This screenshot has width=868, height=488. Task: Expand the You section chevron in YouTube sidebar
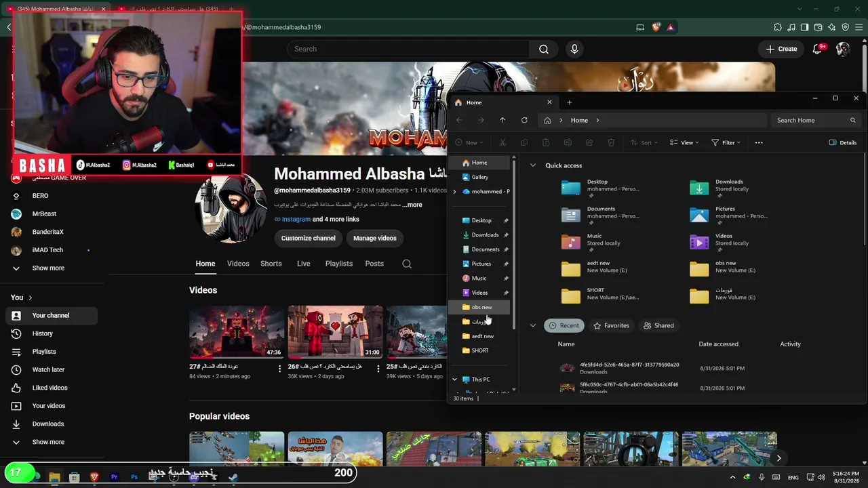30,298
